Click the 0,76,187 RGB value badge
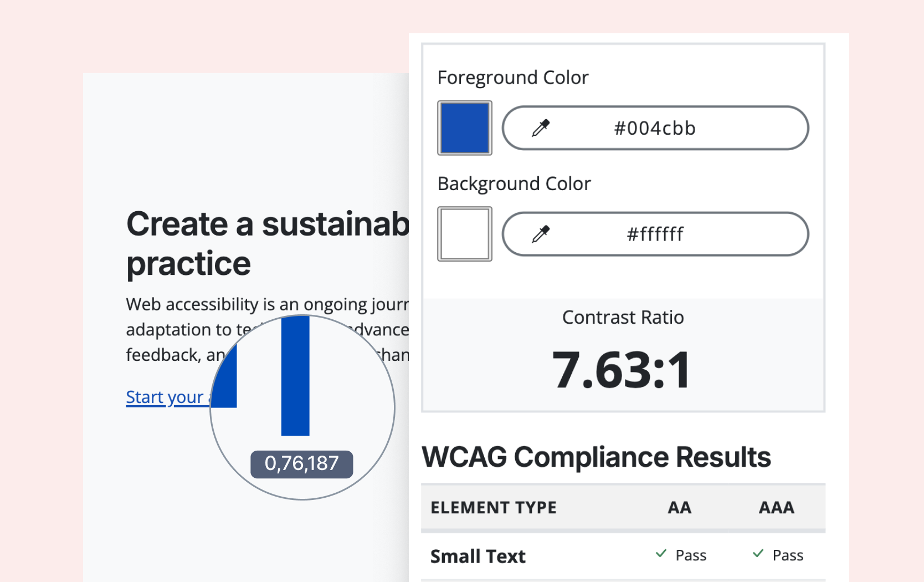 [302, 464]
